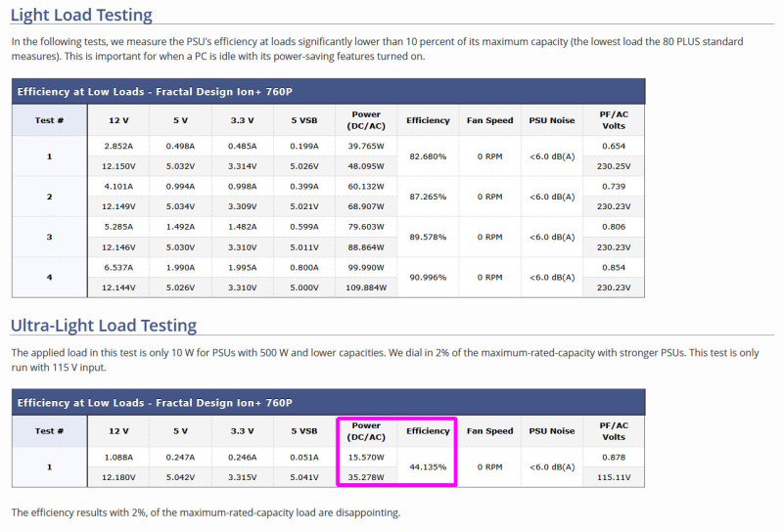Click the 12.180V voltage cell
The image size is (783, 532).
coord(118,477)
